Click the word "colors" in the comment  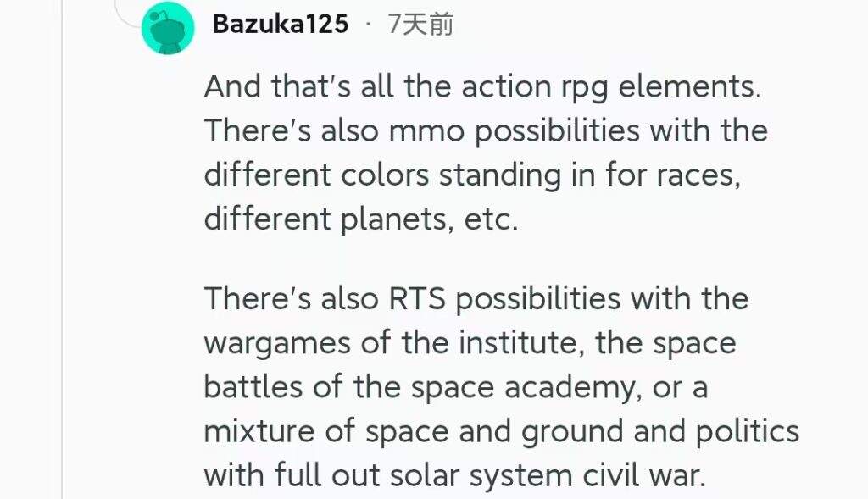click(385, 175)
